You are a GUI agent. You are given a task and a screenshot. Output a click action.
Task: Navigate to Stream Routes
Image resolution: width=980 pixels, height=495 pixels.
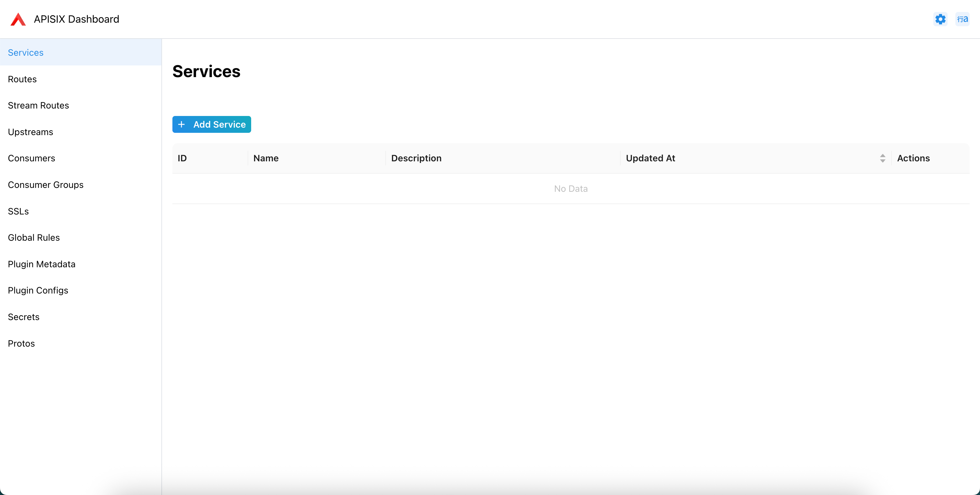[x=38, y=105]
